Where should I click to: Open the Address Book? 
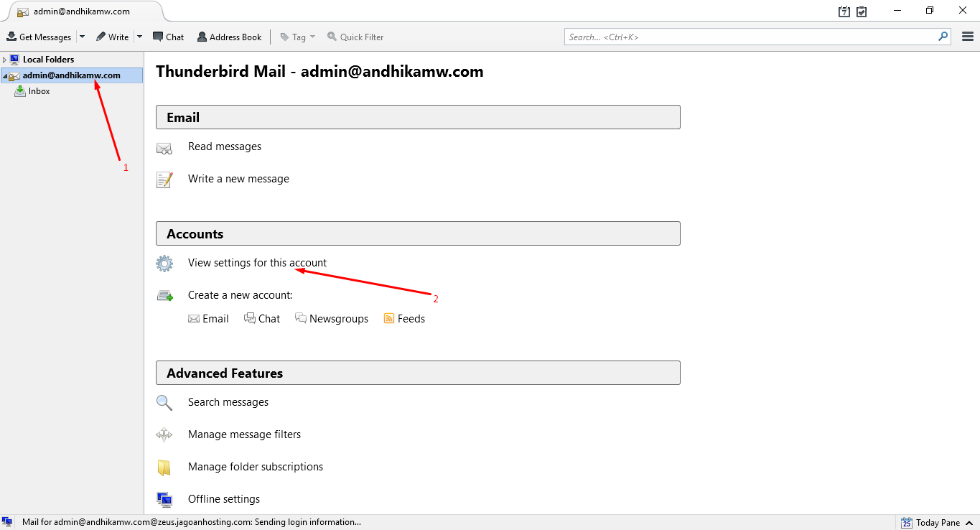229,37
